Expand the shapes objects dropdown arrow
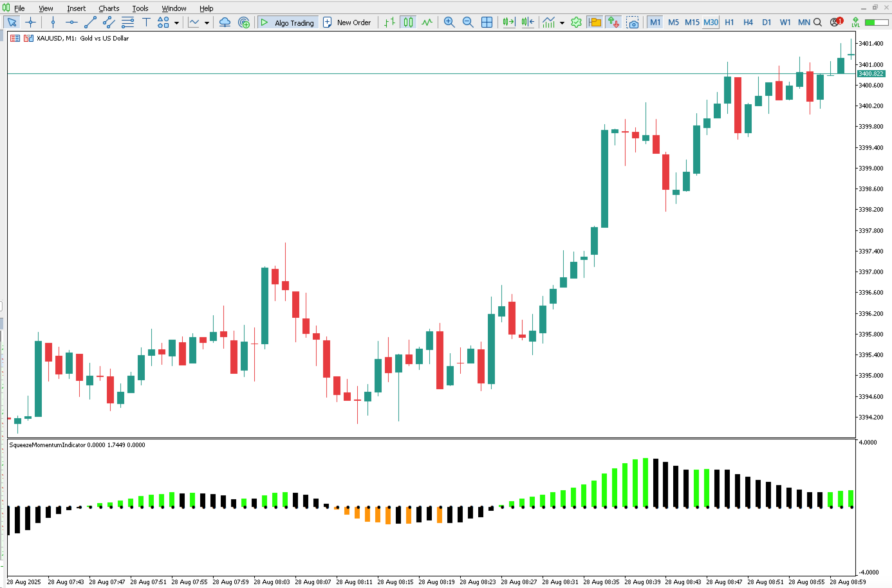This screenshot has height=588, width=892. tap(176, 23)
